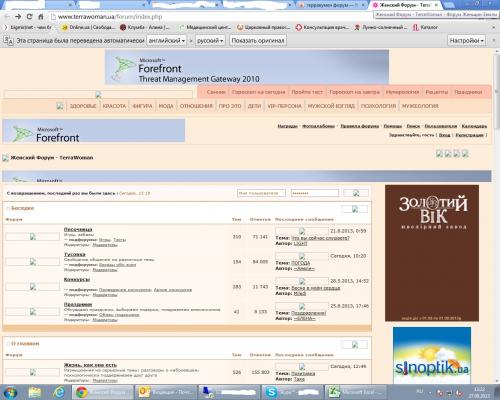Viewport: 500px width, 400px height.
Task: Switch to the терравумен форум browser tab
Action: click(331, 5)
